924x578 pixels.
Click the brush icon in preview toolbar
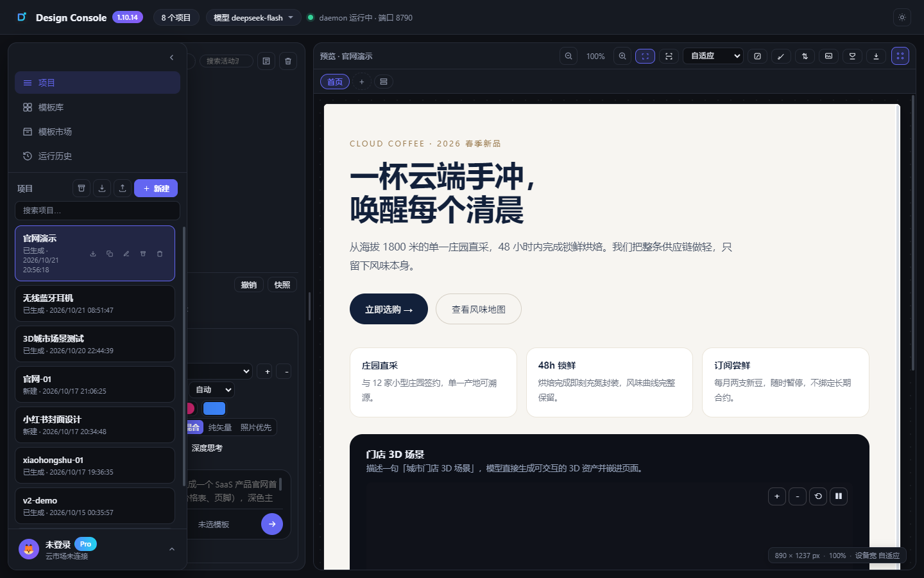pyautogui.click(x=781, y=57)
